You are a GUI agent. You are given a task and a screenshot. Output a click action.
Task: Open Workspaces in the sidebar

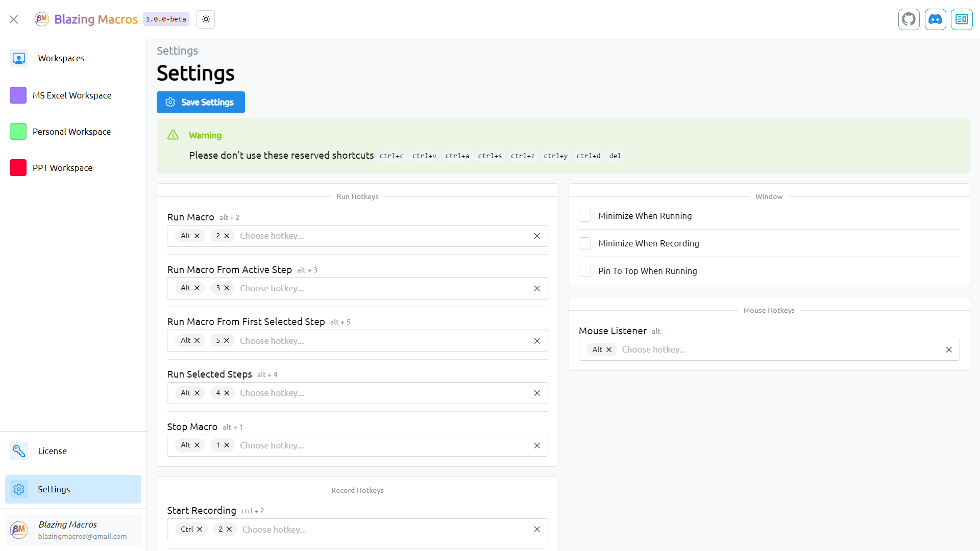[x=73, y=59]
